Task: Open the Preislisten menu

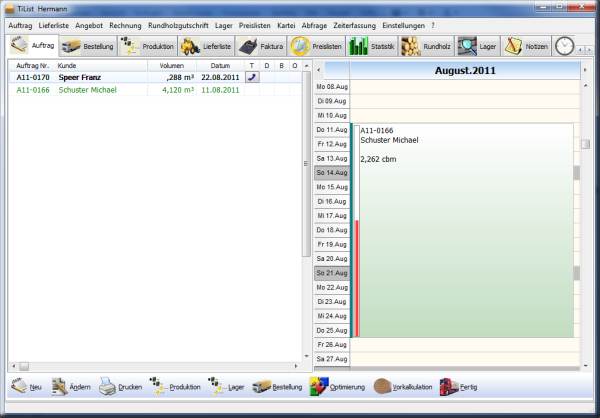Action: [254, 26]
